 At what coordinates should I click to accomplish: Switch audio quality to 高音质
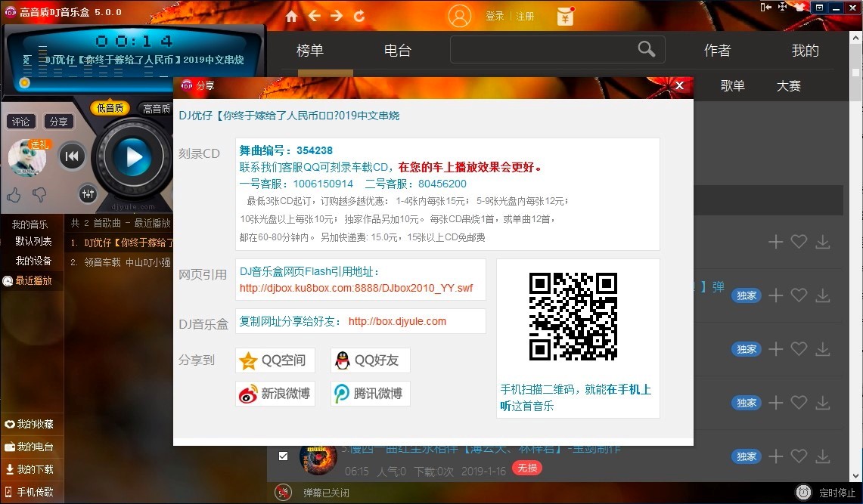point(156,108)
